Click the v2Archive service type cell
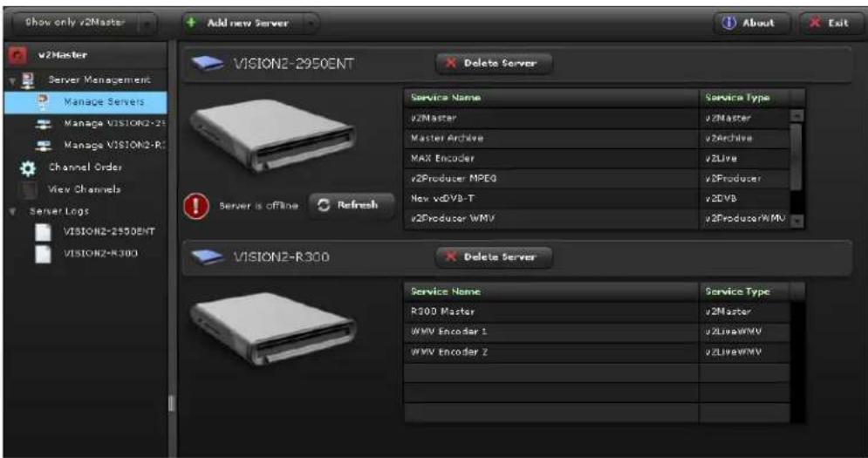 pos(744,138)
